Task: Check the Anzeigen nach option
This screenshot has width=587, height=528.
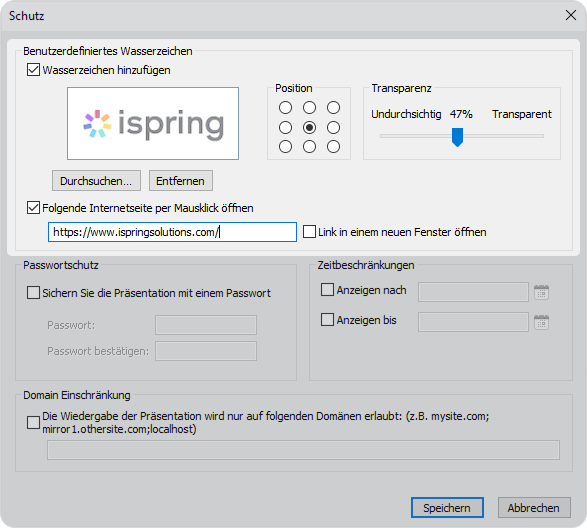Action: click(x=327, y=289)
